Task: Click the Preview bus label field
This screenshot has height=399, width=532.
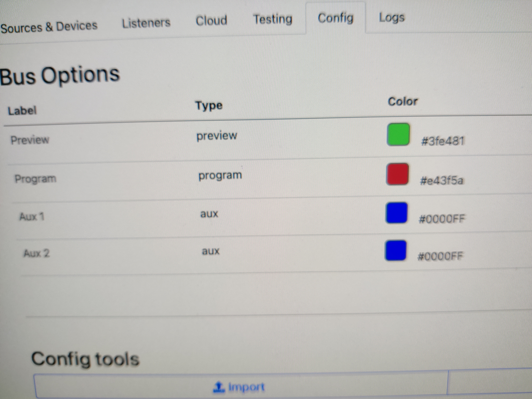Action: pos(30,140)
